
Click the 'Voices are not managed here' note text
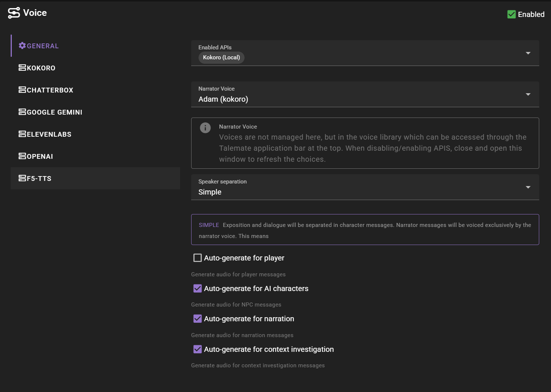[373, 148]
